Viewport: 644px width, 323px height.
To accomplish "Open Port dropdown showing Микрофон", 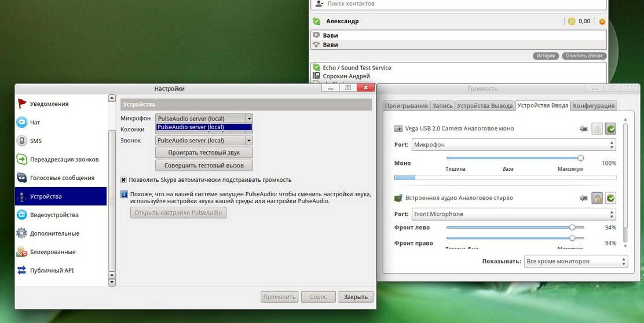I will point(513,145).
